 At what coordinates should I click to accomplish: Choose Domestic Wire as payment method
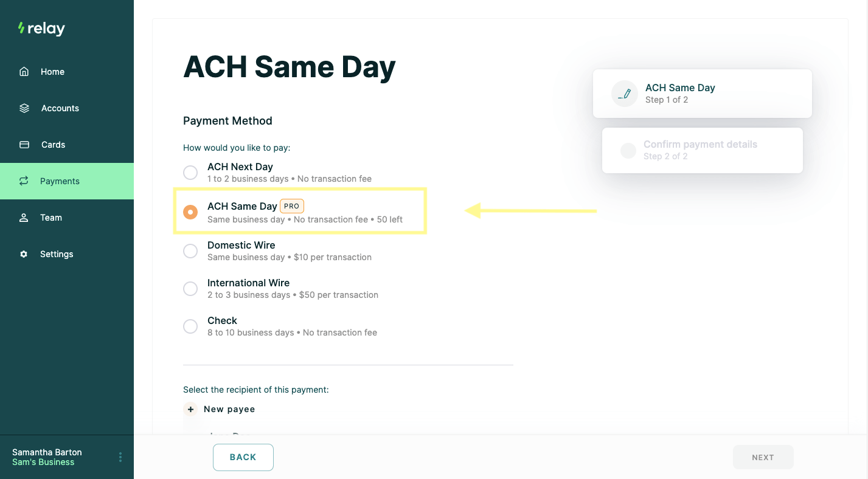tap(190, 251)
